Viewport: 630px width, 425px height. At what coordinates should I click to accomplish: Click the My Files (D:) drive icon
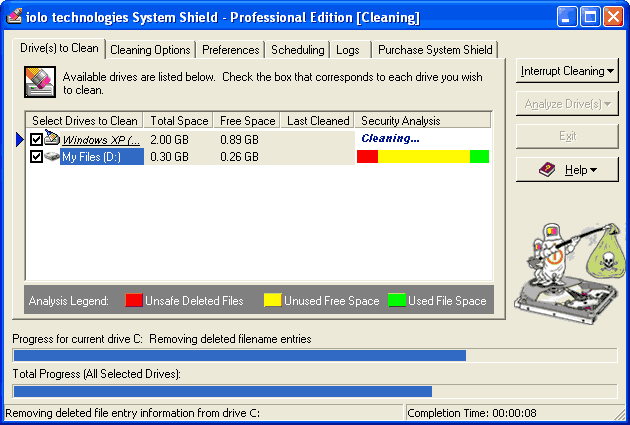52,156
